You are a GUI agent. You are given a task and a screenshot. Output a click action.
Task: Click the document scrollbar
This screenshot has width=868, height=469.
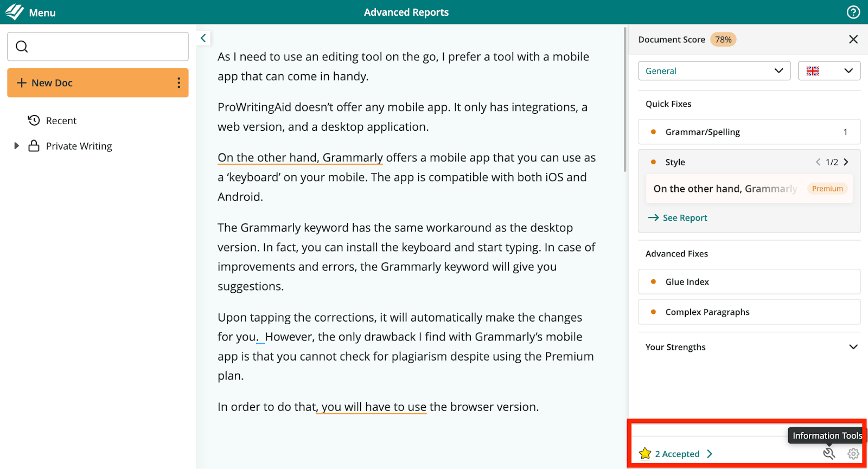click(625, 100)
